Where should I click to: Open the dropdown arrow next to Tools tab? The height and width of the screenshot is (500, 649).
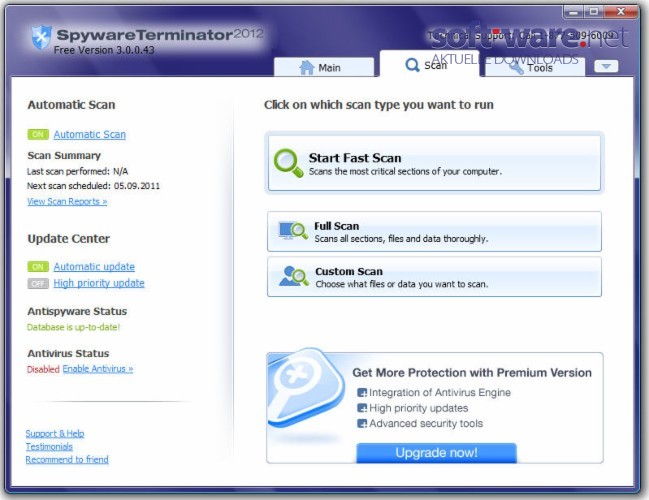pos(606,66)
